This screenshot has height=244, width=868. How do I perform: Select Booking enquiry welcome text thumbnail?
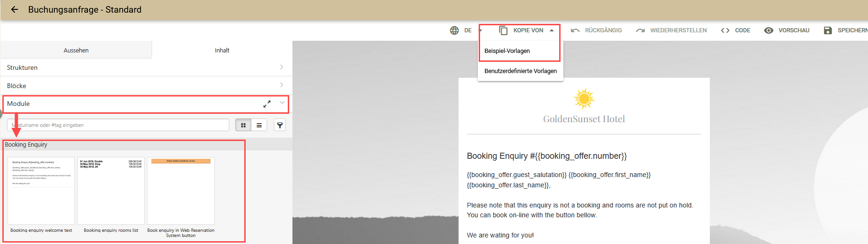41,191
